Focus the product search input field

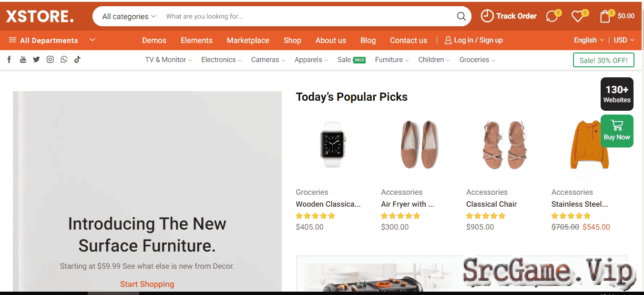307,16
